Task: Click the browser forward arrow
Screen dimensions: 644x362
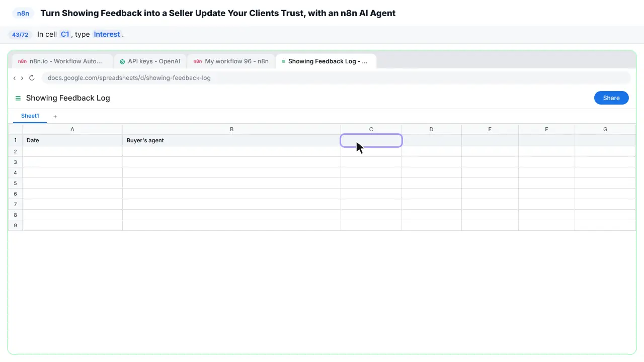Action: coord(22,78)
